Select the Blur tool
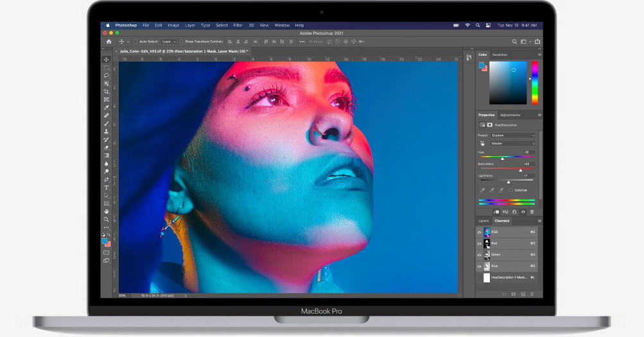644x337 pixels. [107, 164]
